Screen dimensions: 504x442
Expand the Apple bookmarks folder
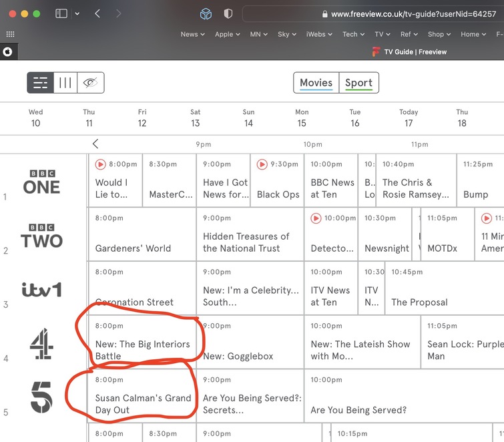pos(228,35)
